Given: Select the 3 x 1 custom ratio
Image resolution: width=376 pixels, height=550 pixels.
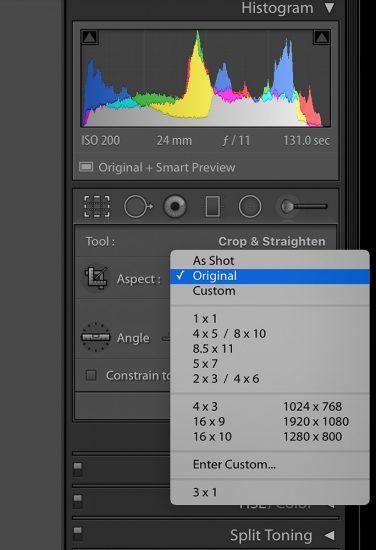Looking at the screenshot, I should click(x=270, y=492).
